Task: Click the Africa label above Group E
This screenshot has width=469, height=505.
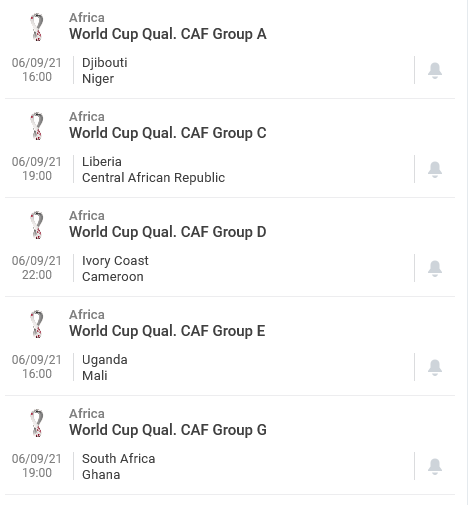Action: (87, 315)
